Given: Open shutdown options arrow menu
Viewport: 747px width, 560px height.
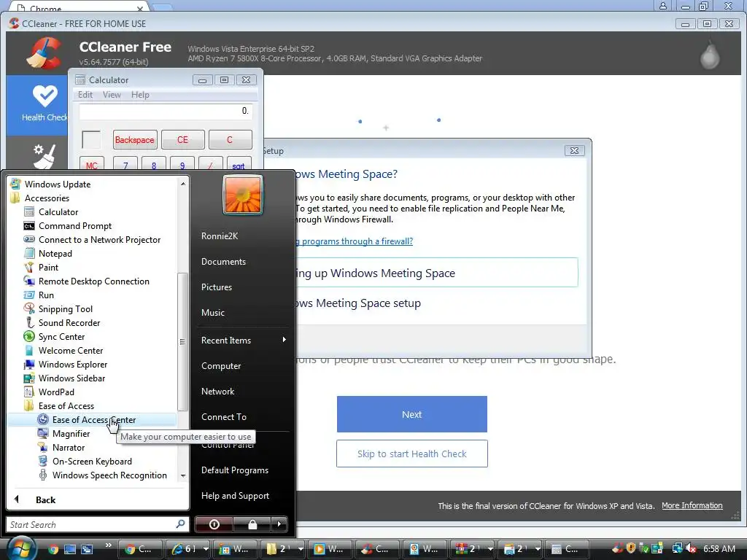Looking at the screenshot, I should click(x=279, y=524).
